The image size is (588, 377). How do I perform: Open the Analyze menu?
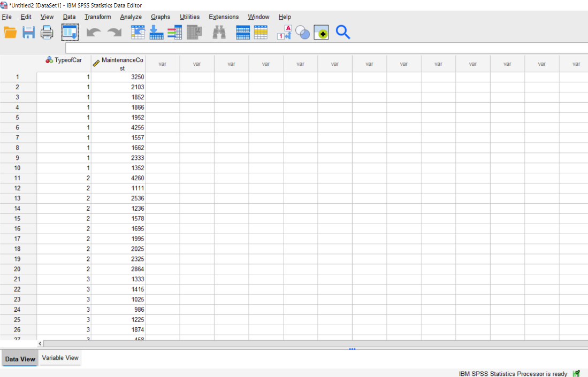point(131,17)
